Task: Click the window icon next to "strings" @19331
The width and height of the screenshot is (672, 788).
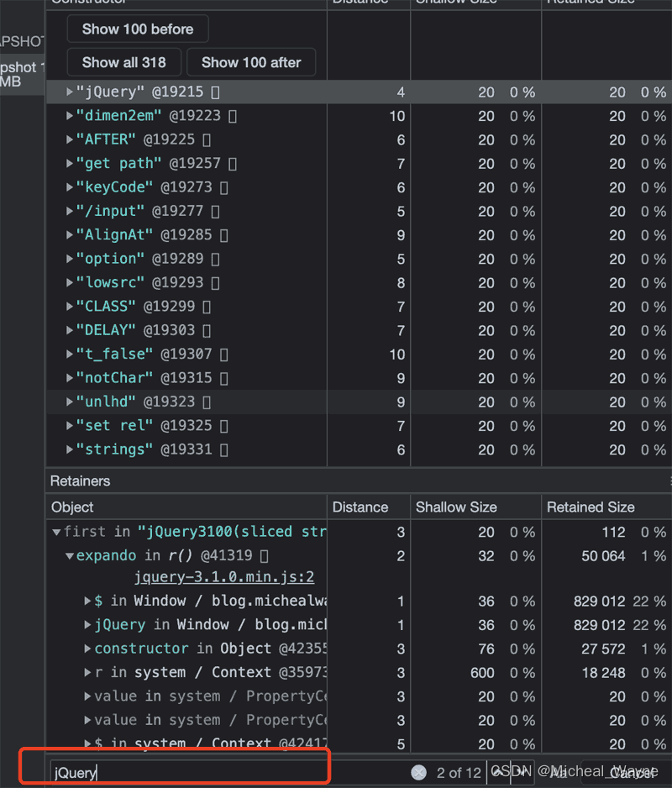Action: (x=224, y=449)
